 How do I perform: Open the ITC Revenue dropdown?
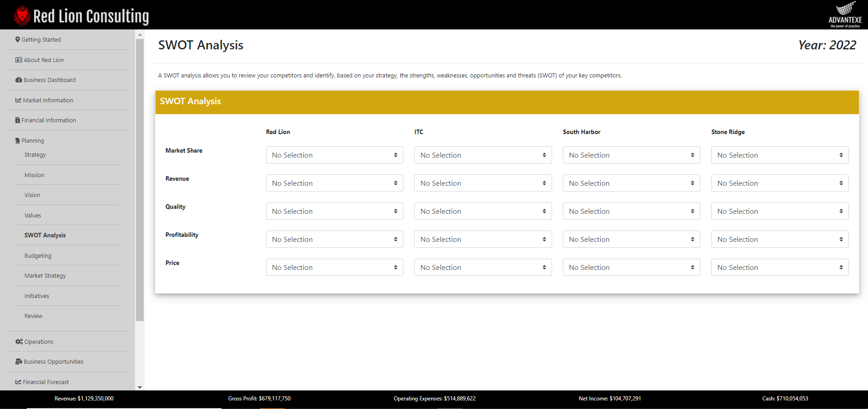(x=482, y=183)
